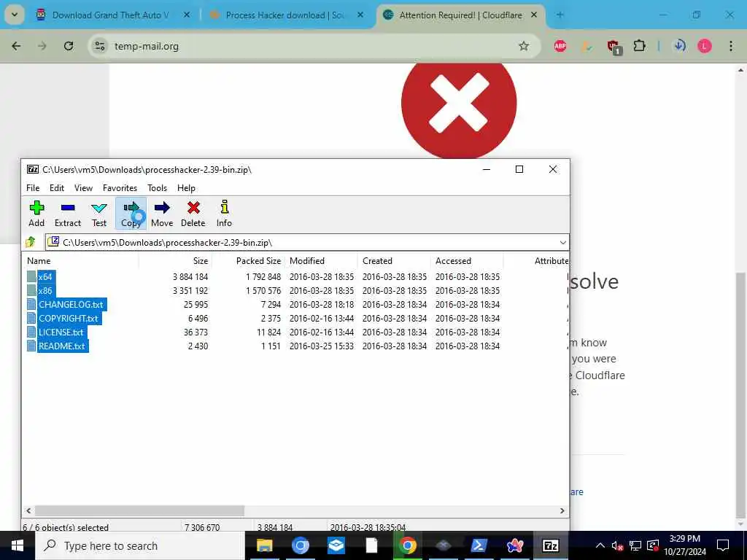The image size is (747, 560).
Task: Run the Test archive tool
Action: (x=99, y=214)
